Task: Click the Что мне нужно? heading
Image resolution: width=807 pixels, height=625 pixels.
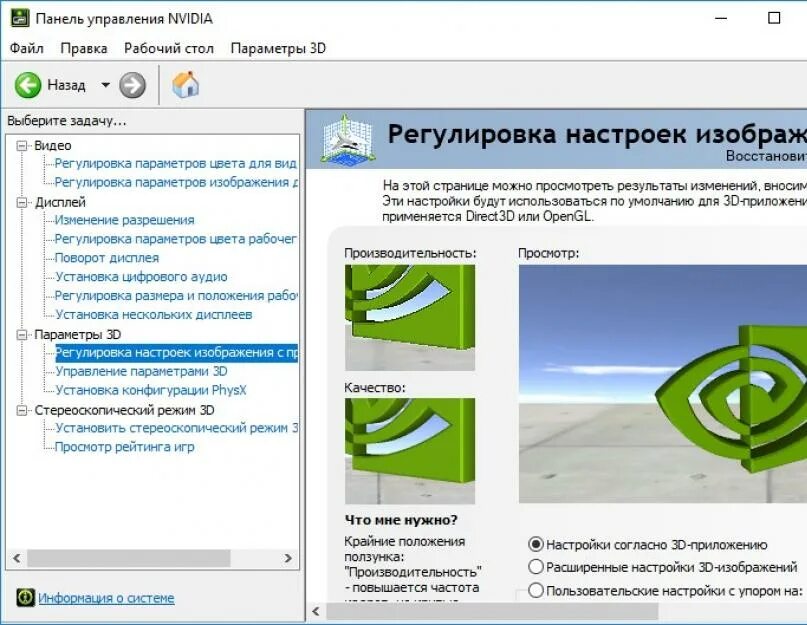Action: point(401,520)
